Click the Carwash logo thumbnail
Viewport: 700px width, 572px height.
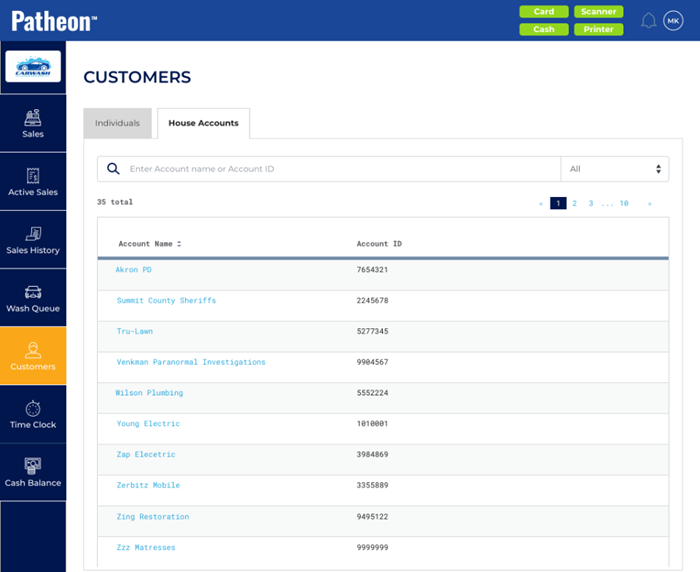tap(33, 67)
